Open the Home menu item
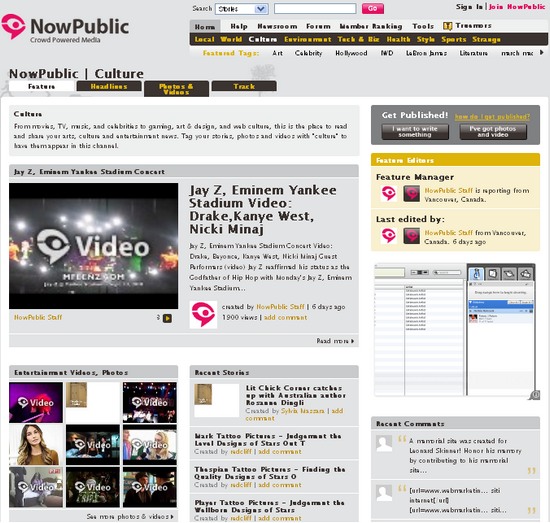 click(x=205, y=27)
